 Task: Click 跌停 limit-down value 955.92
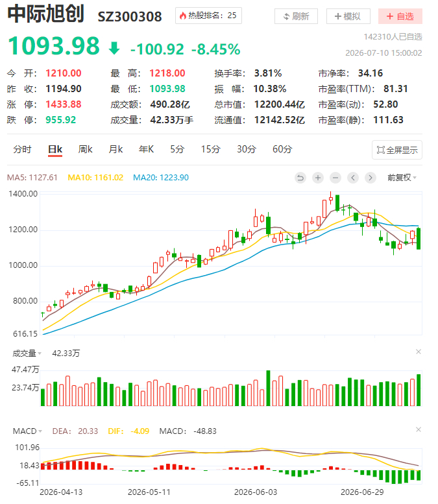click(x=60, y=120)
